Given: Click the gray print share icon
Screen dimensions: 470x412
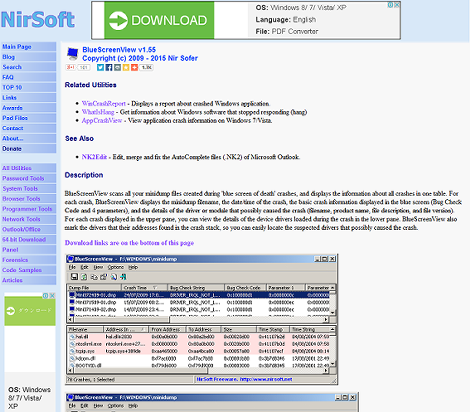Looking at the screenshot, I should [x=117, y=68].
